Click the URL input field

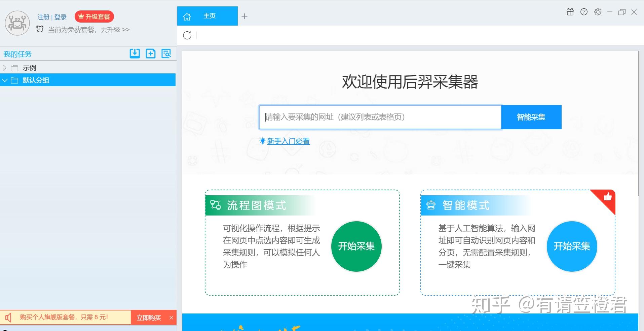pos(380,117)
